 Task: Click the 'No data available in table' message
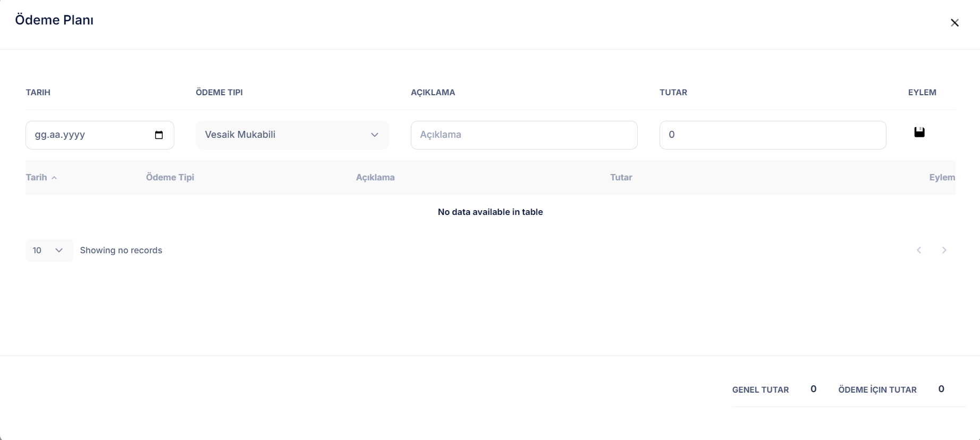[490, 212]
